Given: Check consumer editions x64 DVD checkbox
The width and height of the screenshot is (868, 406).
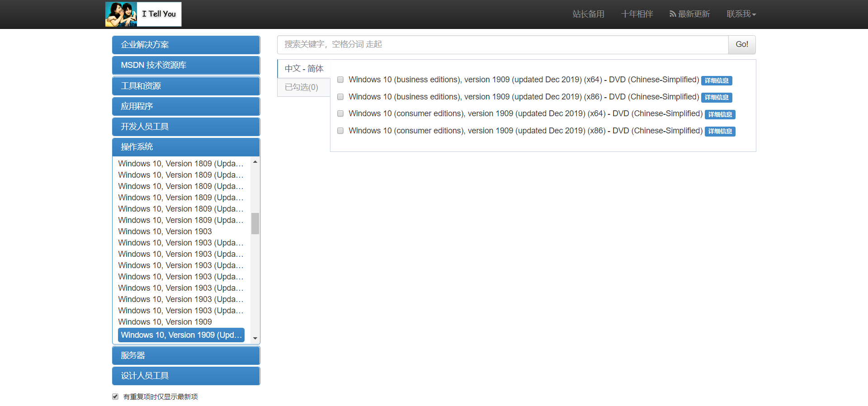Looking at the screenshot, I should click(x=340, y=113).
